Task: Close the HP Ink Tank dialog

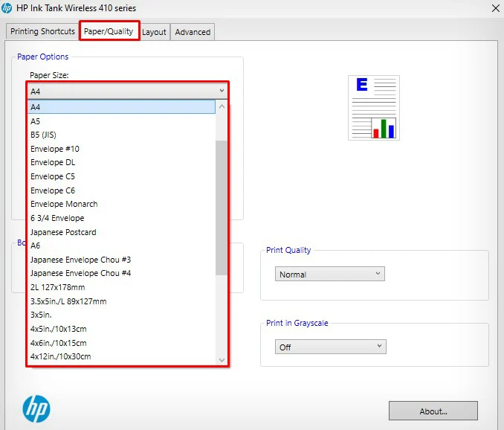Action: click(496, 8)
